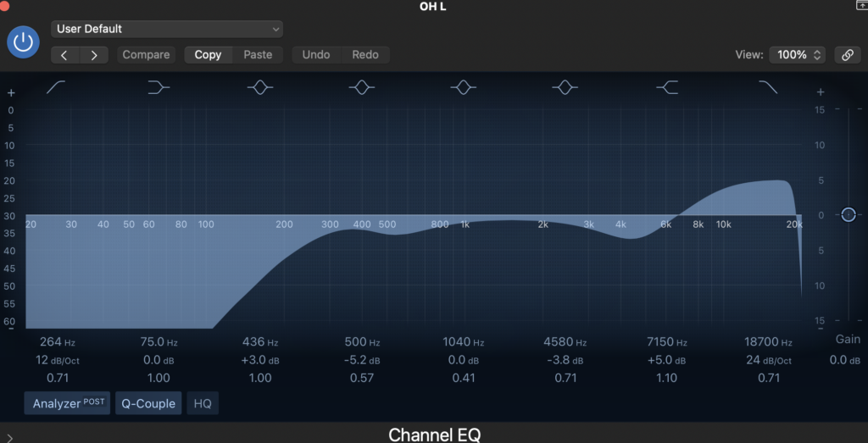Click the high-pass filter band icon
The height and width of the screenshot is (443, 868).
pyautogui.click(x=57, y=87)
